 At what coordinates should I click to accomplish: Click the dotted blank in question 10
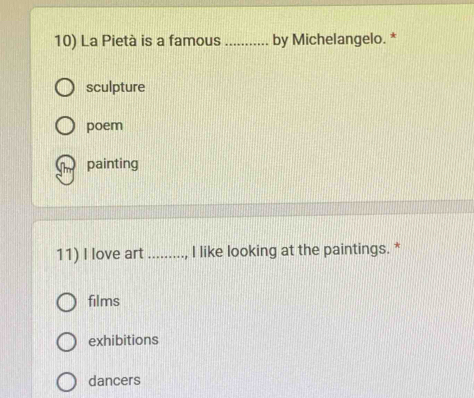[247, 43]
